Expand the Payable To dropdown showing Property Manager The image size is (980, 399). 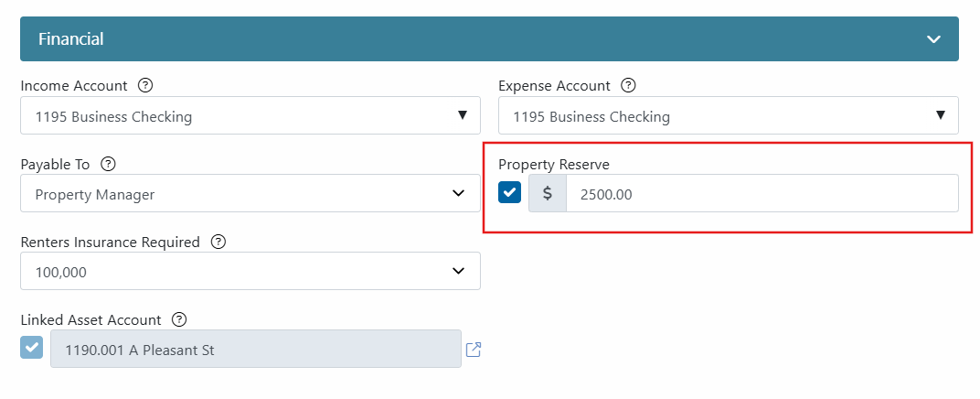[250, 194]
